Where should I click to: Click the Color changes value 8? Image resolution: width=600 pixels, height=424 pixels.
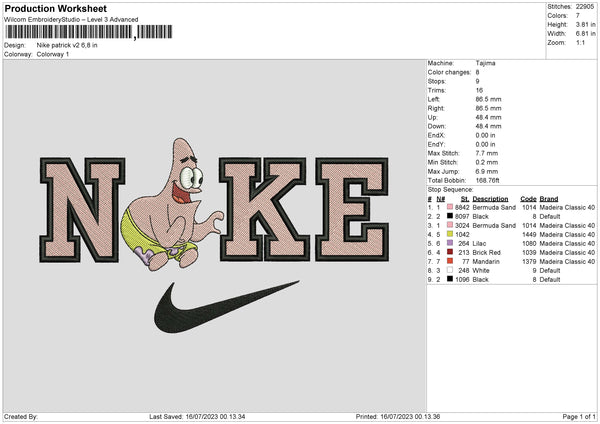point(478,72)
